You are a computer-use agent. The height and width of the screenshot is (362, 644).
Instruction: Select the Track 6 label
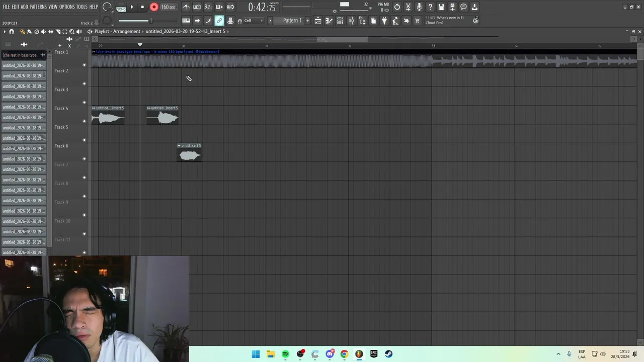pos(61,146)
